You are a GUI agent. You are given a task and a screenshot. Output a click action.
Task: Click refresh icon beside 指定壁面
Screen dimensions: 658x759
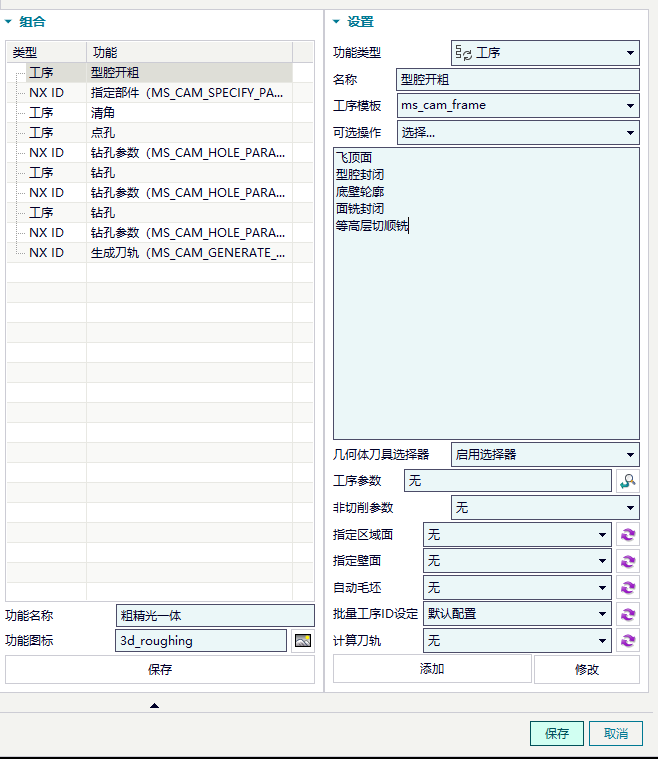click(x=628, y=561)
